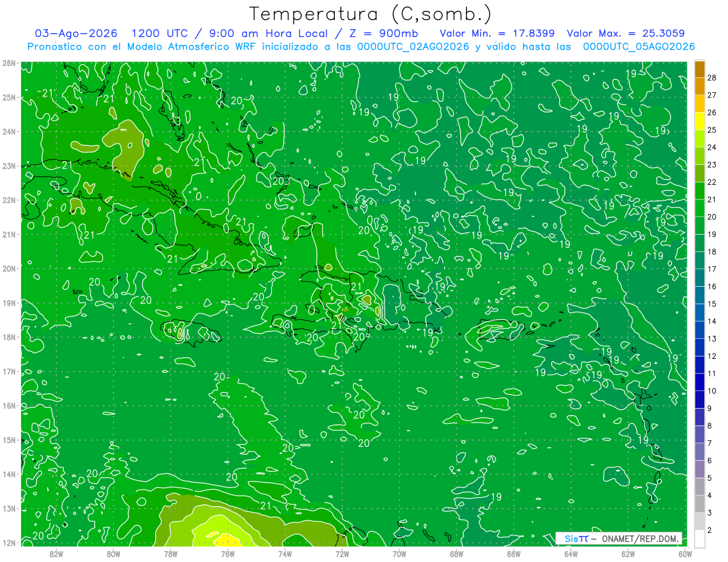Click the 28 value on the color legend
Viewport: 728px width, 562px height.
712,77
